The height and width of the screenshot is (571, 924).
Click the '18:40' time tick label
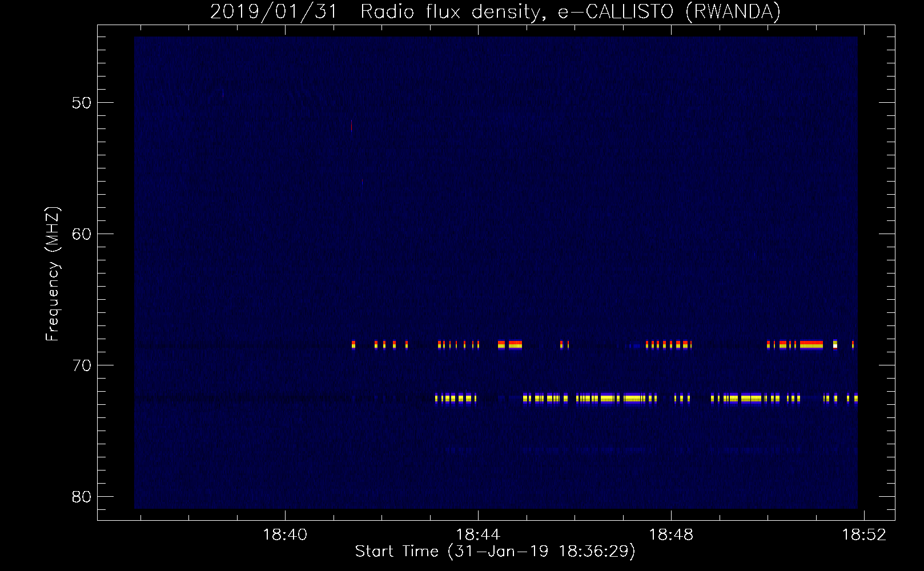[284, 534]
